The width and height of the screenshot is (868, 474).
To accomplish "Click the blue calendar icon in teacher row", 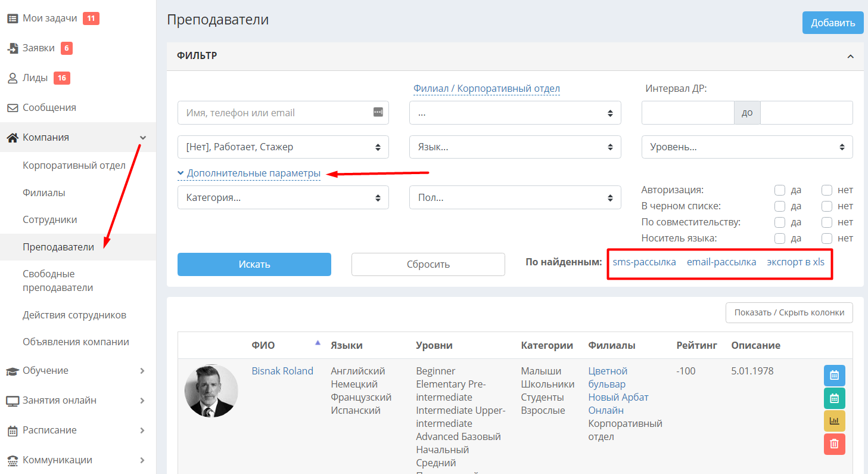I will coord(834,376).
